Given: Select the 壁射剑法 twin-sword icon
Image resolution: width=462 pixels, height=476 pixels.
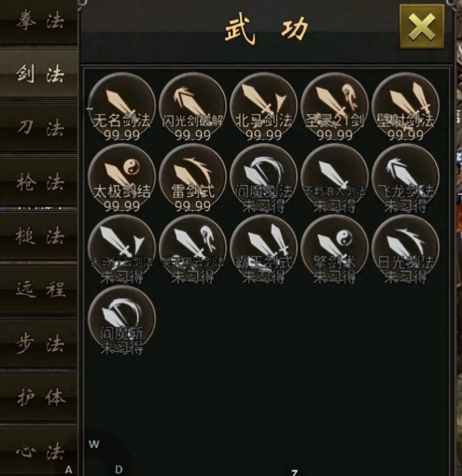Looking at the screenshot, I should click(x=405, y=107).
